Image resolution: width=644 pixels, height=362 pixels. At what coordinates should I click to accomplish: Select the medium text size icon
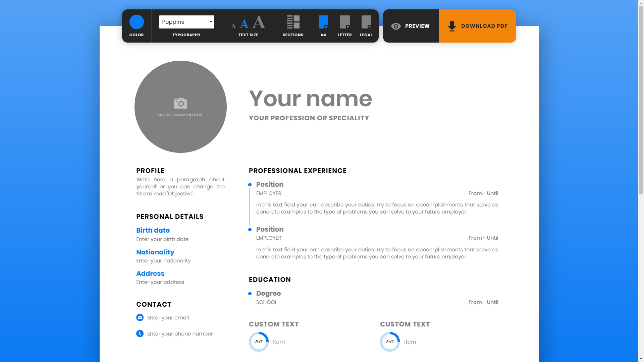[x=244, y=24]
